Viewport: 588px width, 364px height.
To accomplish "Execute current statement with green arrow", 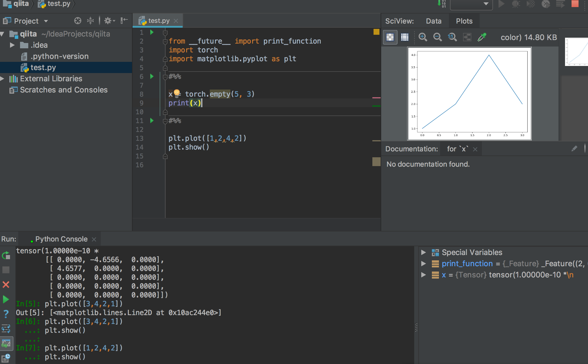I will (x=6, y=299).
